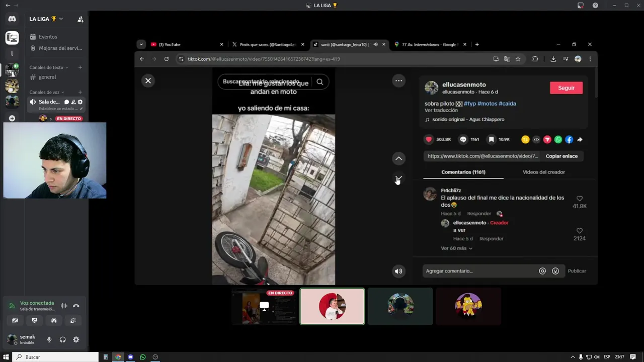644x362 pixels.
Task: Expand Ver 60 más replies
Action: click(456, 248)
